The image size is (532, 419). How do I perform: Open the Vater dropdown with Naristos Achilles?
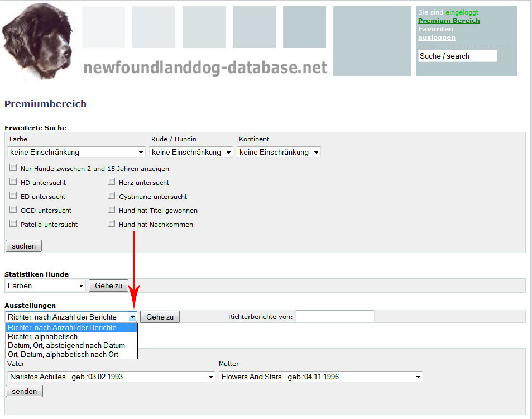[x=111, y=377]
